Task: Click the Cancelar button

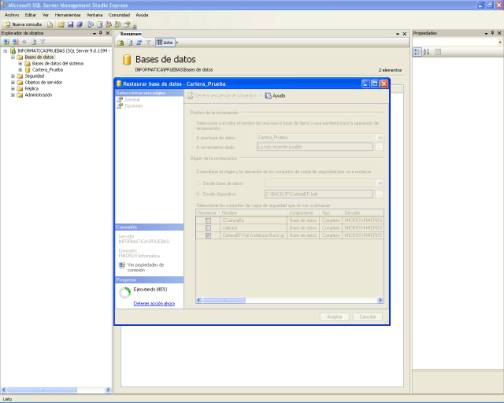Action: [368, 317]
